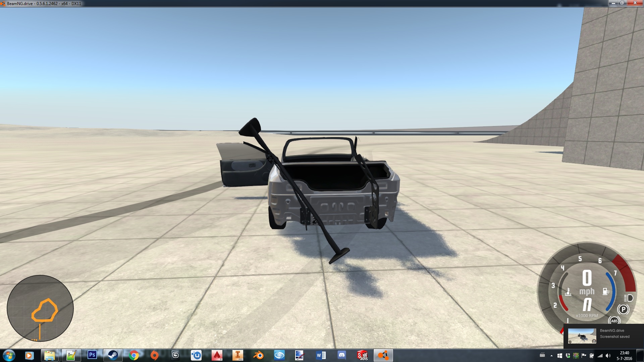The height and width of the screenshot is (362, 644).
Task: Open Autodesk Inventor Pro from taskbar
Action: click(x=238, y=355)
